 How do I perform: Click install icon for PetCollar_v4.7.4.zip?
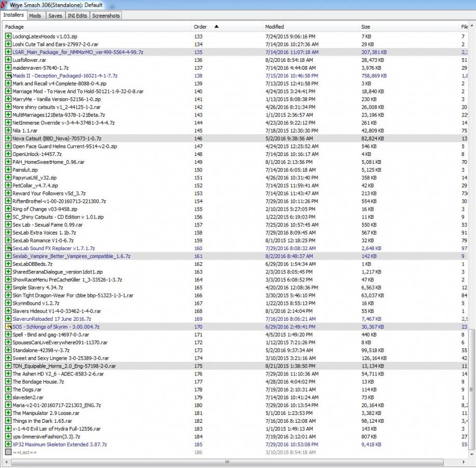[x=8, y=186]
